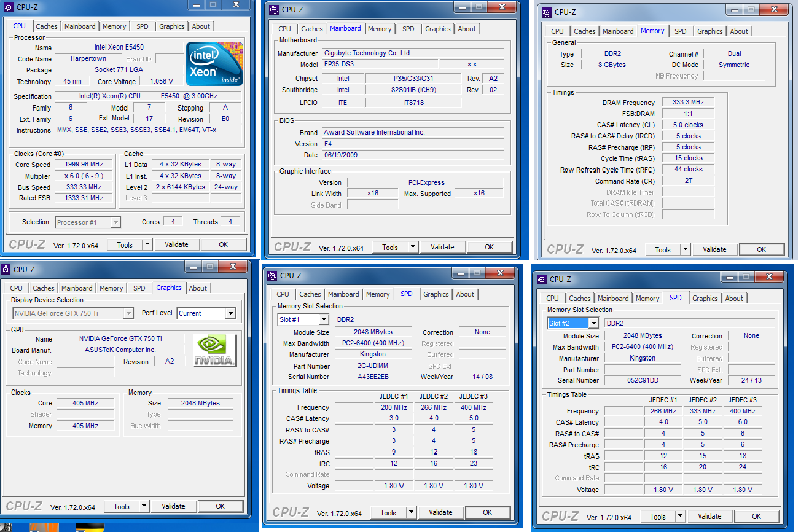Expand the Slot #2 memory slot dropdown
Screen dimensions: 801x532
point(593,323)
